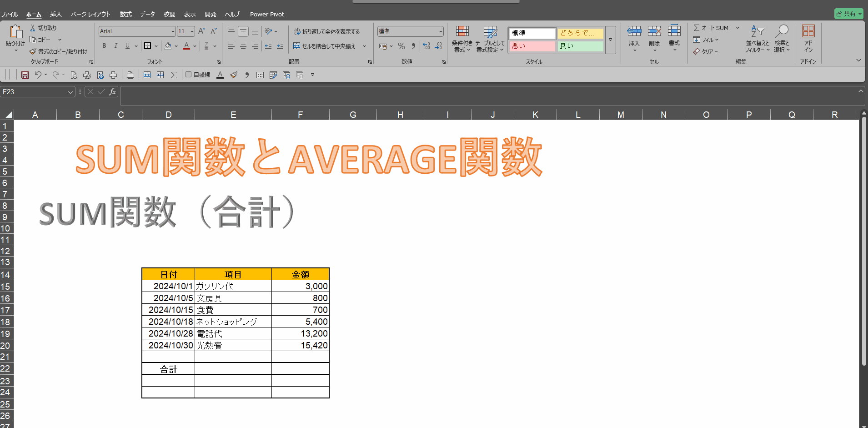
Task: Click the insert function fx icon
Action: pos(112,92)
